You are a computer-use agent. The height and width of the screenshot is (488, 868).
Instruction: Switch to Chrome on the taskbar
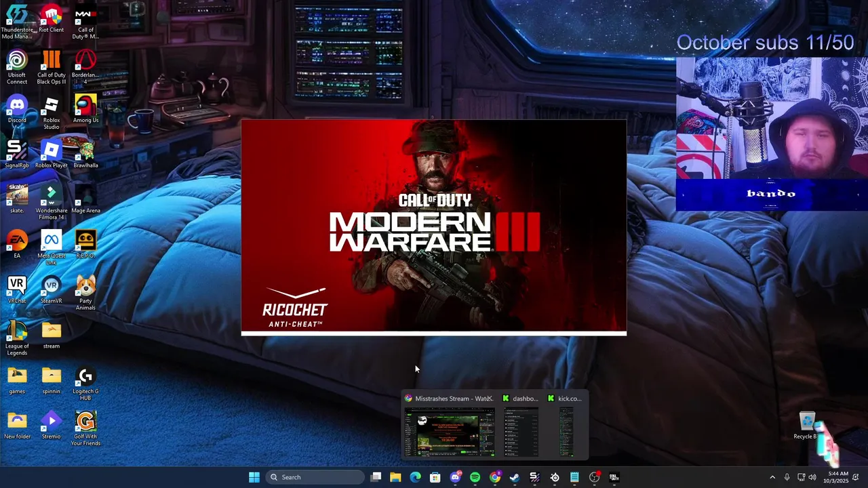pos(495,477)
